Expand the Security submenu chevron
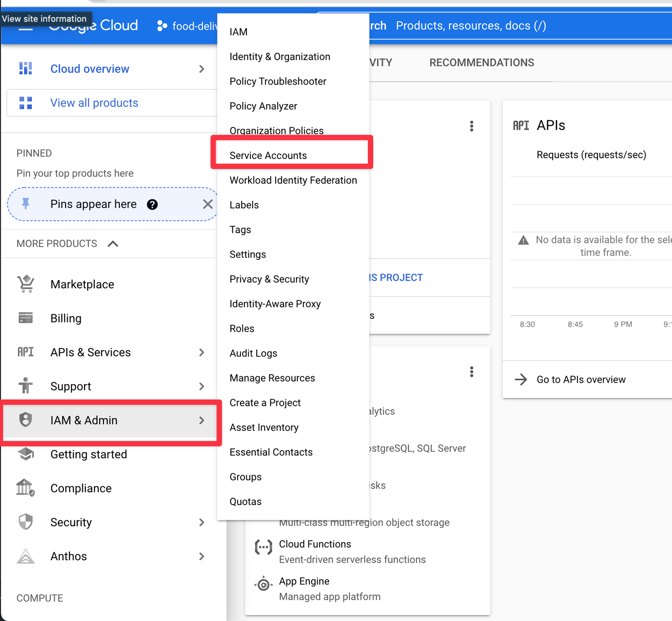Image resolution: width=672 pixels, height=621 pixels. (202, 522)
